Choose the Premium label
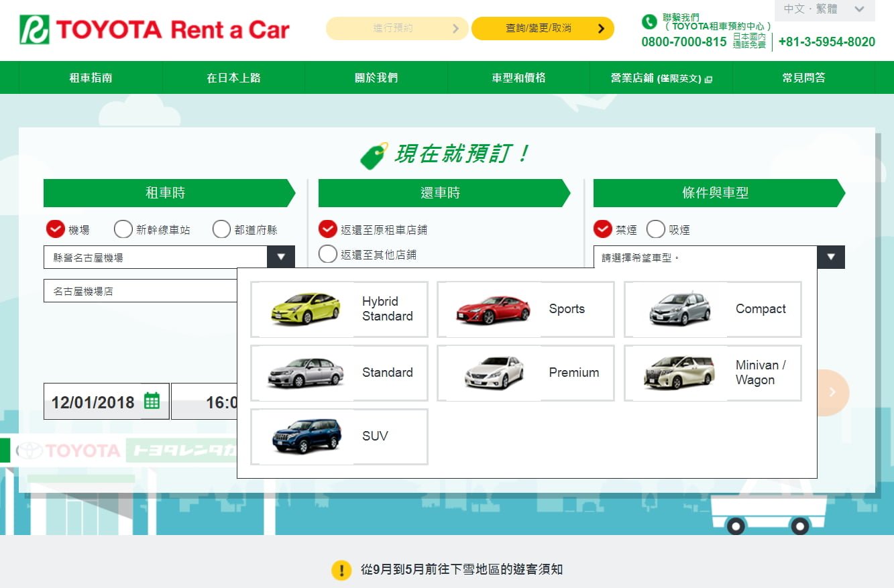The image size is (894, 588). (x=574, y=372)
